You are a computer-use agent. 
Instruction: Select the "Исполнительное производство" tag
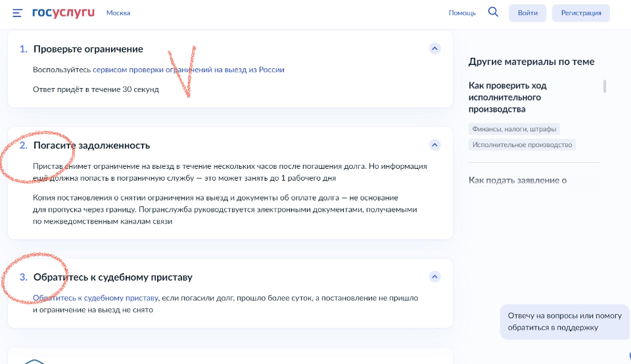522,145
